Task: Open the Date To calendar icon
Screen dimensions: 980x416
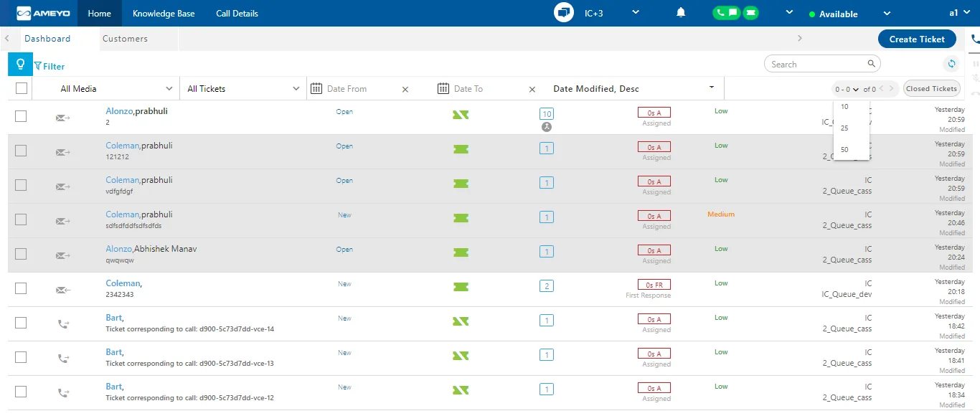Action: point(443,88)
